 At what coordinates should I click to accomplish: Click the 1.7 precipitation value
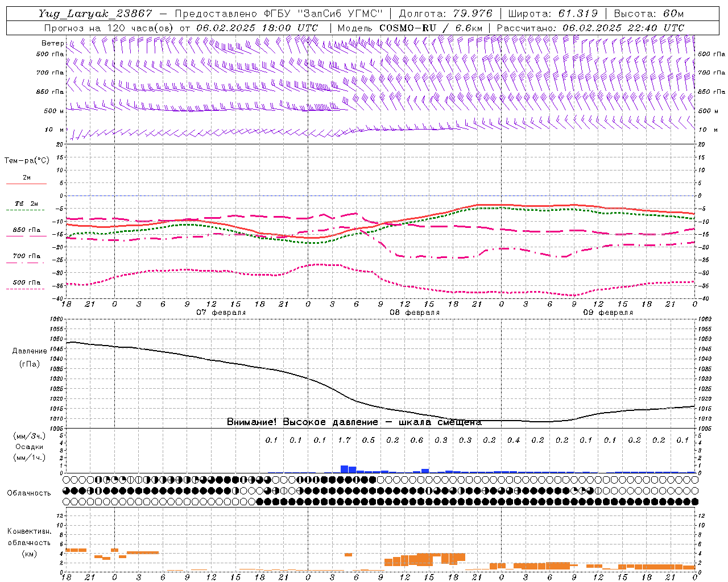pyautogui.click(x=344, y=440)
